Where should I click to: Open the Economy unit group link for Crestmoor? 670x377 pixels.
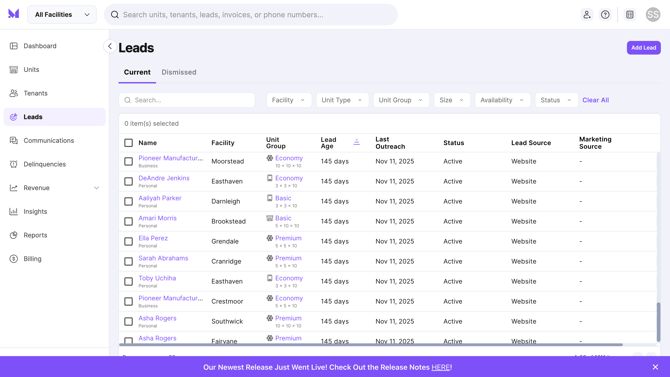(289, 298)
